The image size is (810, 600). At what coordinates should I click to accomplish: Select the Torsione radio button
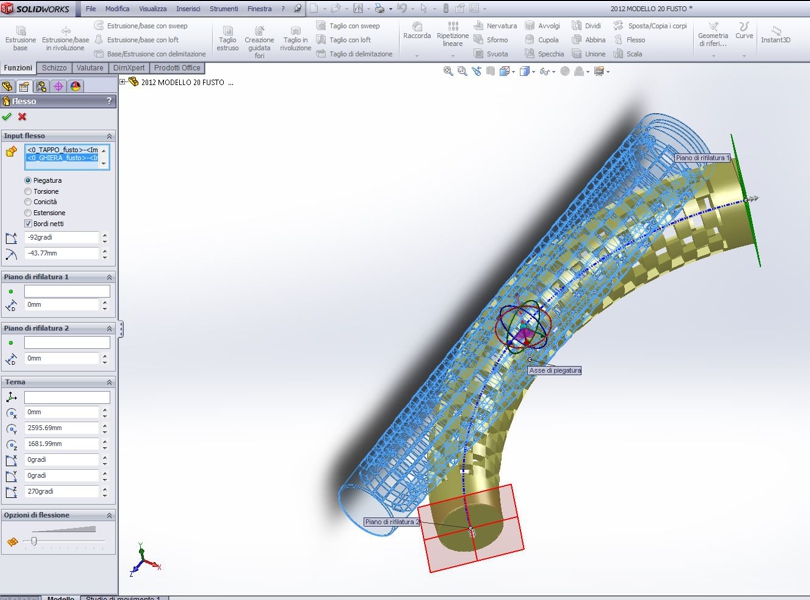click(28, 191)
